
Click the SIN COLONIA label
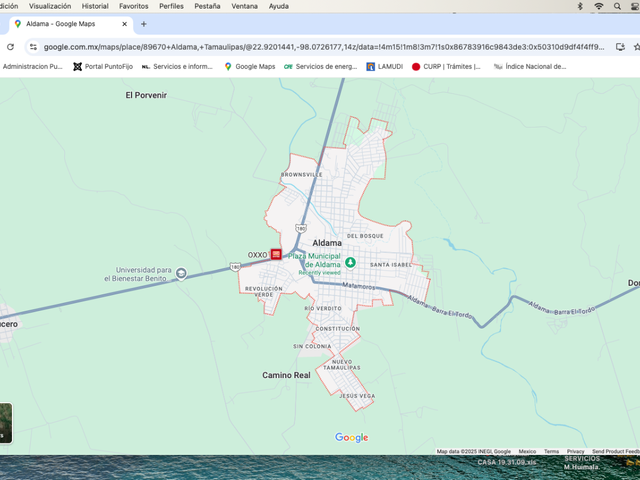pyautogui.click(x=312, y=346)
